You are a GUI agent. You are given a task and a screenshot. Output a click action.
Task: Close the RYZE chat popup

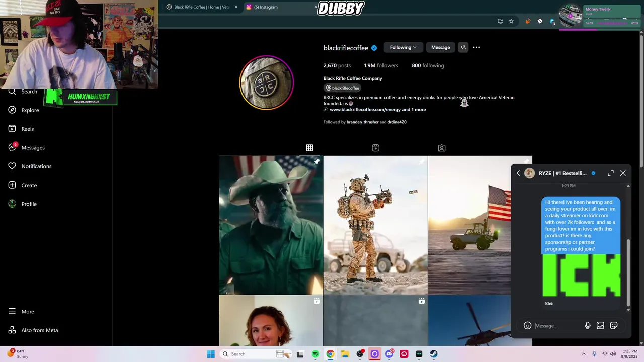[x=623, y=173]
